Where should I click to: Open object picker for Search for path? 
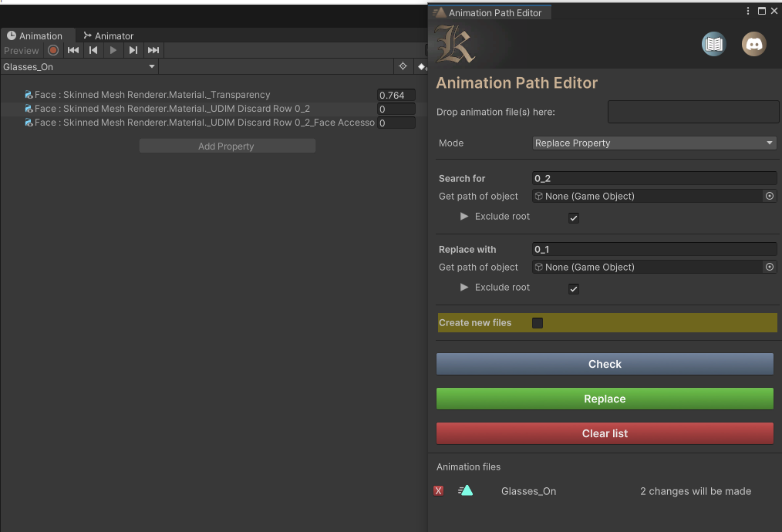(769, 197)
